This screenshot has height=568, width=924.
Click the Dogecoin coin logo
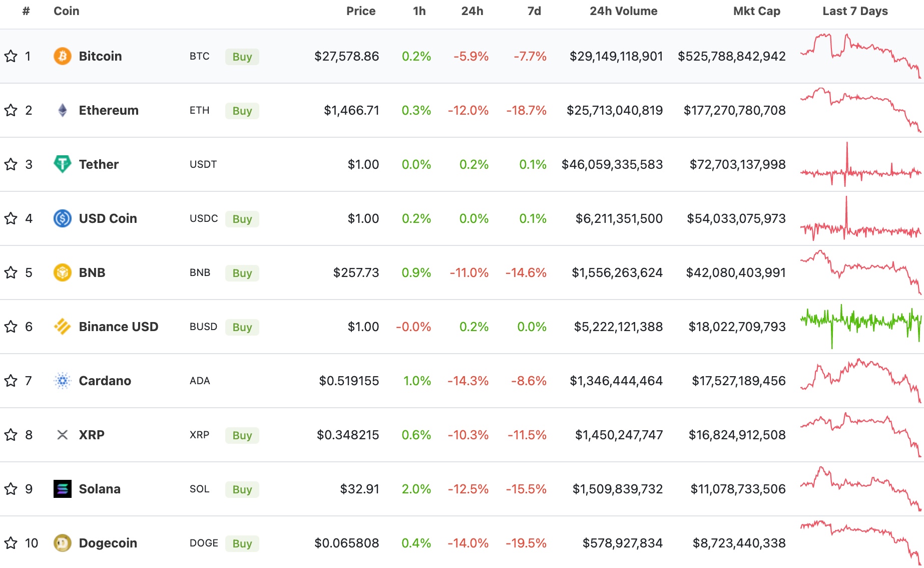click(x=62, y=543)
